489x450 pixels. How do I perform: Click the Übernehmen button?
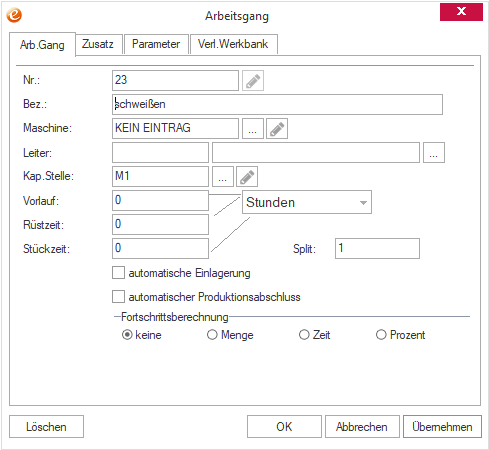tap(442, 426)
